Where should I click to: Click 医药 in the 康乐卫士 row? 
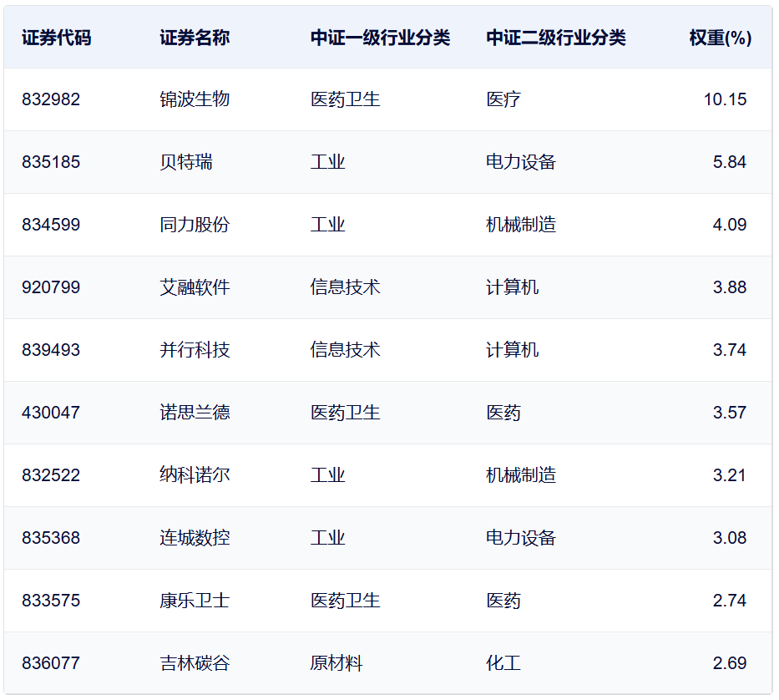pyautogui.click(x=503, y=601)
